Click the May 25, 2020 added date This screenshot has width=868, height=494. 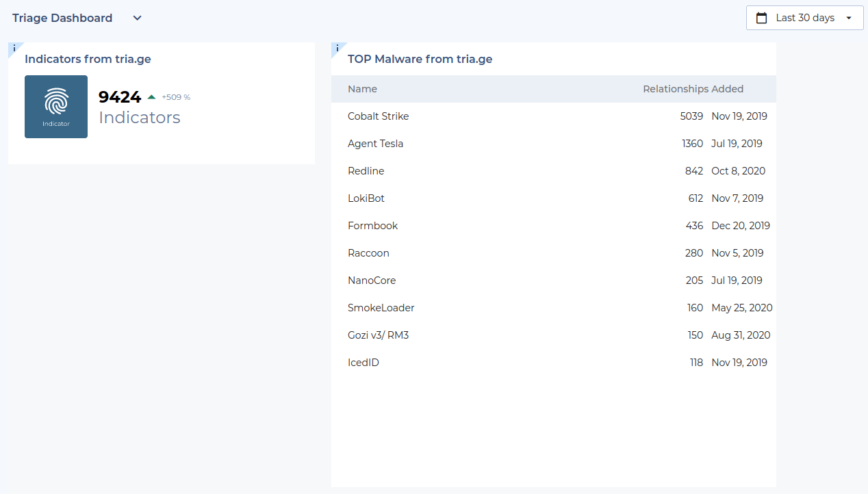[x=742, y=308]
